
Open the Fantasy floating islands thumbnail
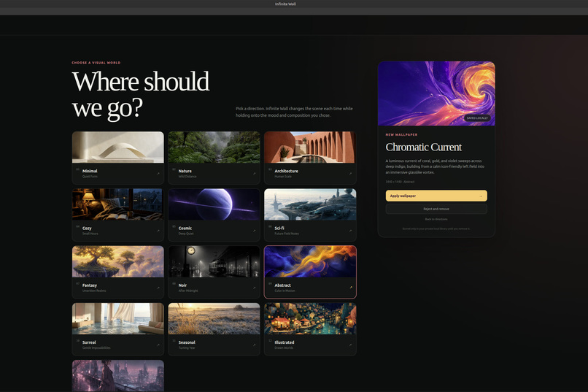click(x=117, y=261)
